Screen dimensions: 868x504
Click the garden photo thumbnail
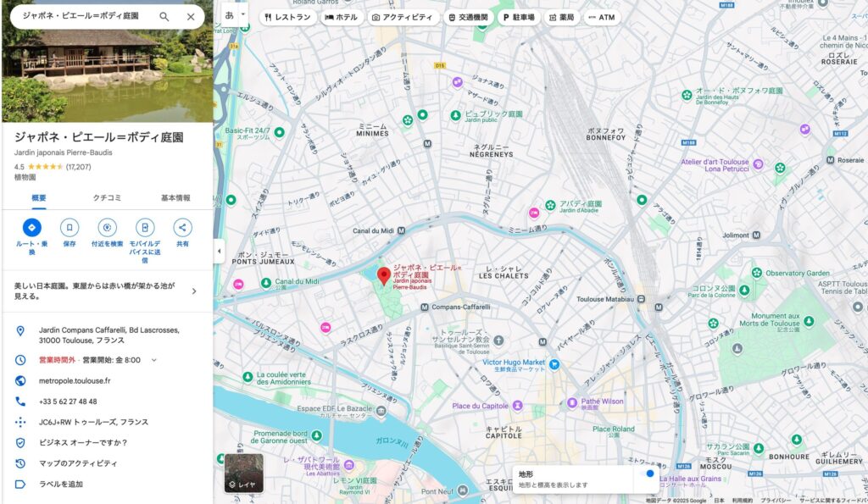click(108, 61)
